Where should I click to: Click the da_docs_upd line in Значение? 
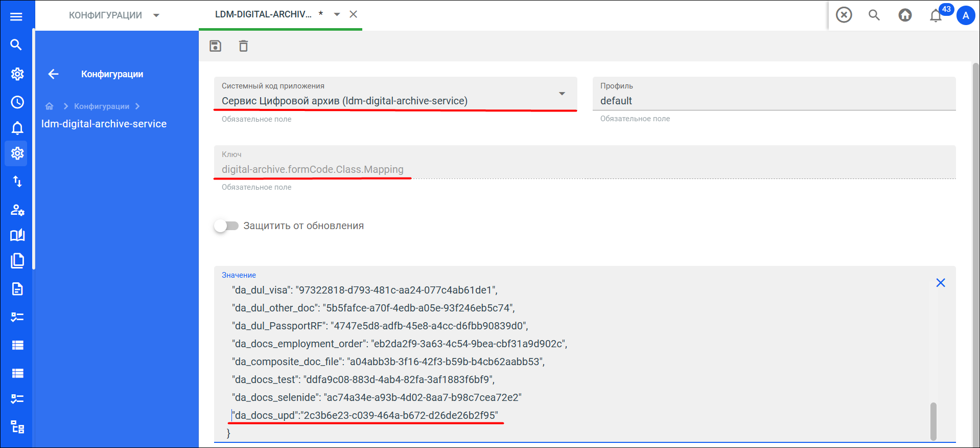coord(365,415)
